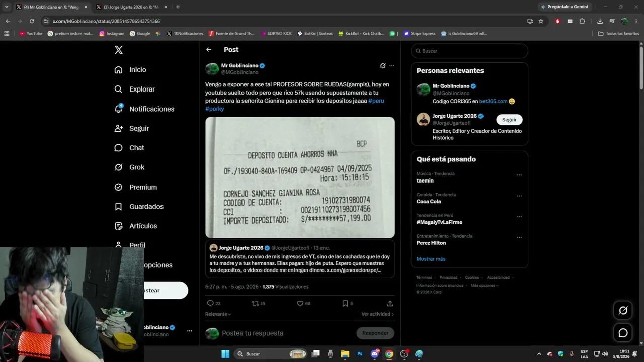Click the Responder button
The width and height of the screenshot is (644, 362).
coord(375,333)
